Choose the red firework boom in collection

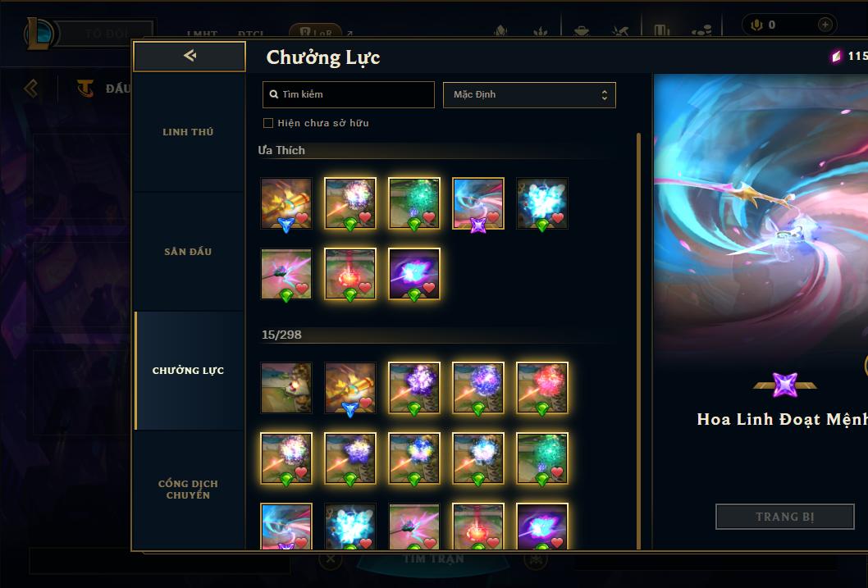coord(542,388)
